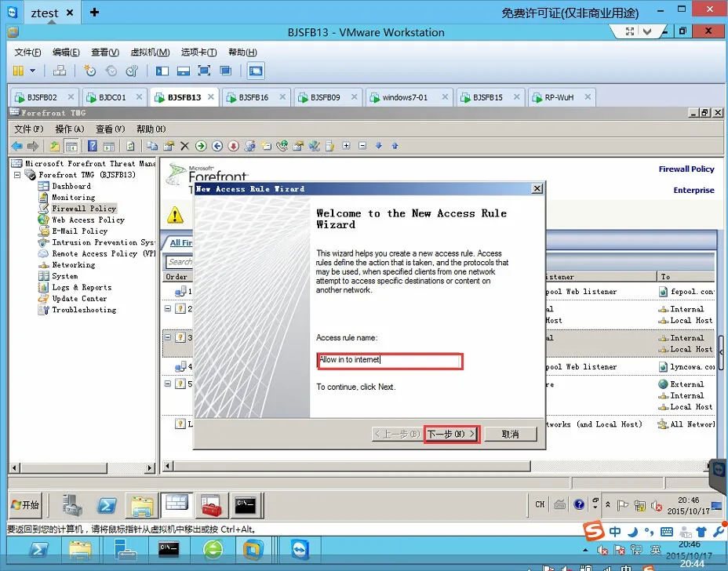
Task: Click the TMG toolbar refresh icon
Action: pos(130,146)
